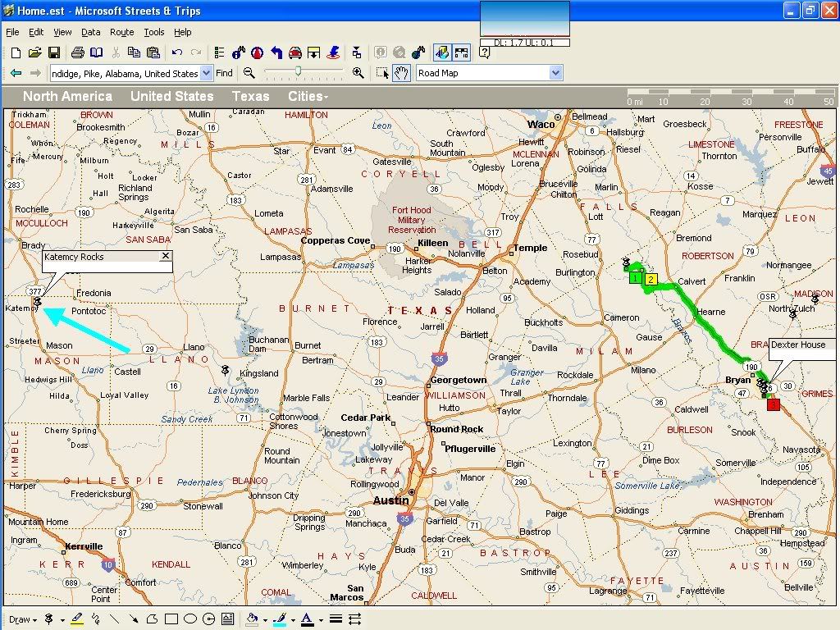Viewport: 840px width, 630px height.
Task: Click the Back arrow navigation button
Action: 16,73
